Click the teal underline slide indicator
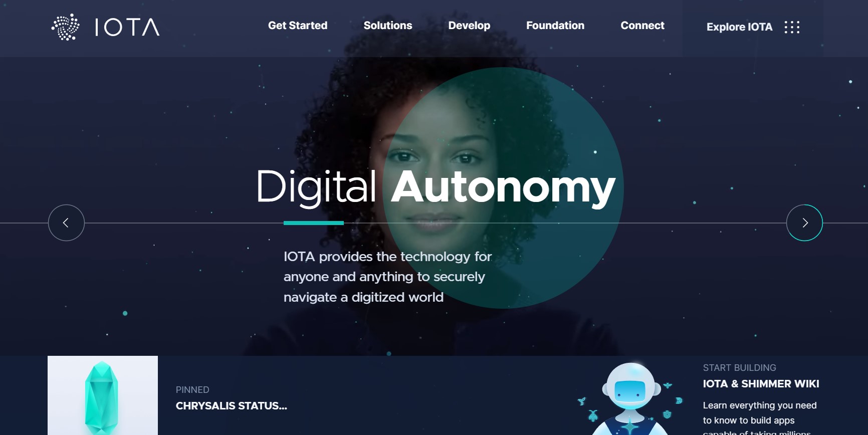The height and width of the screenshot is (435, 868). point(314,223)
